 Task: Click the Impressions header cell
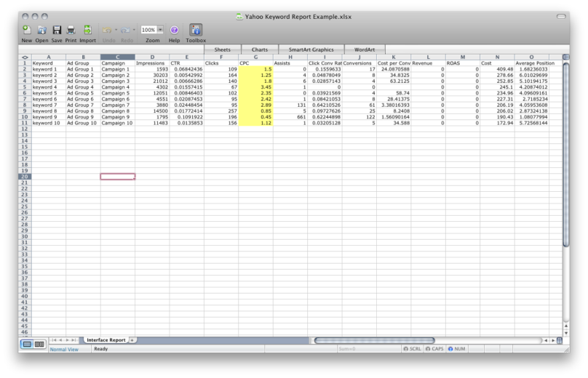coord(152,63)
